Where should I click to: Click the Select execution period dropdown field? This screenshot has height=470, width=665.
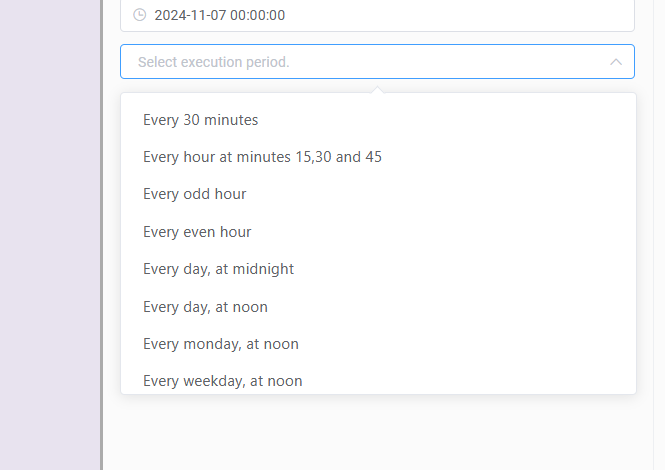pyautogui.click(x=360, y=62)
